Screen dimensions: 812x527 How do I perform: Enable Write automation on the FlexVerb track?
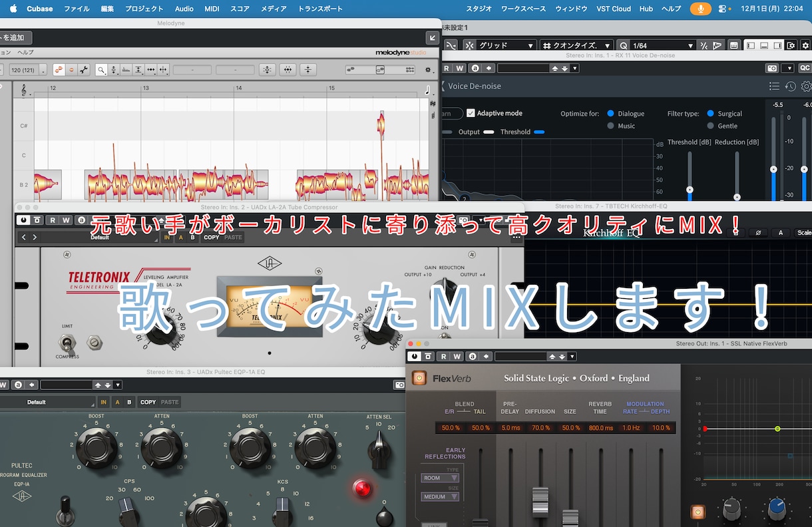pyautogui.click(x=456, y=356)
